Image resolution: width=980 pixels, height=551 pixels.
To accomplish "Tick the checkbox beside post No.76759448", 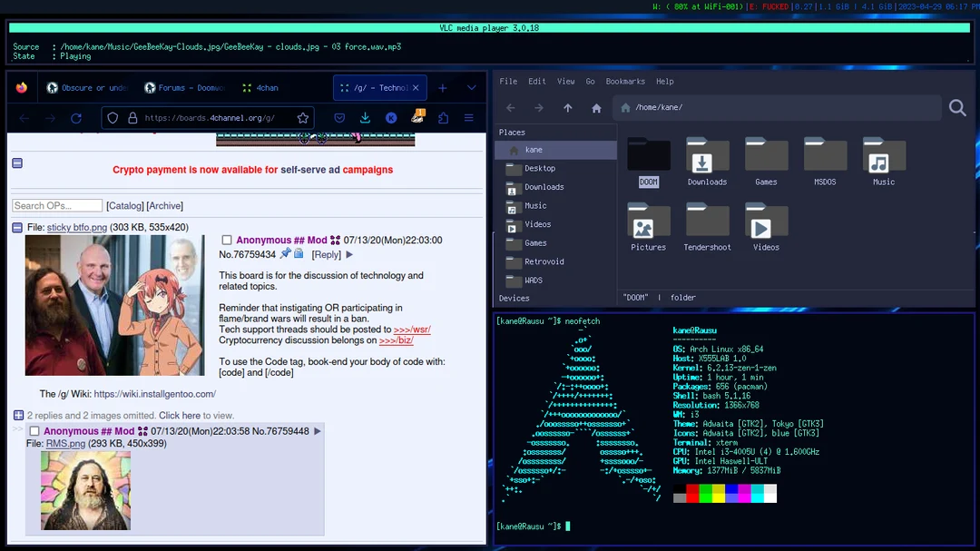I will click(34, 430).
